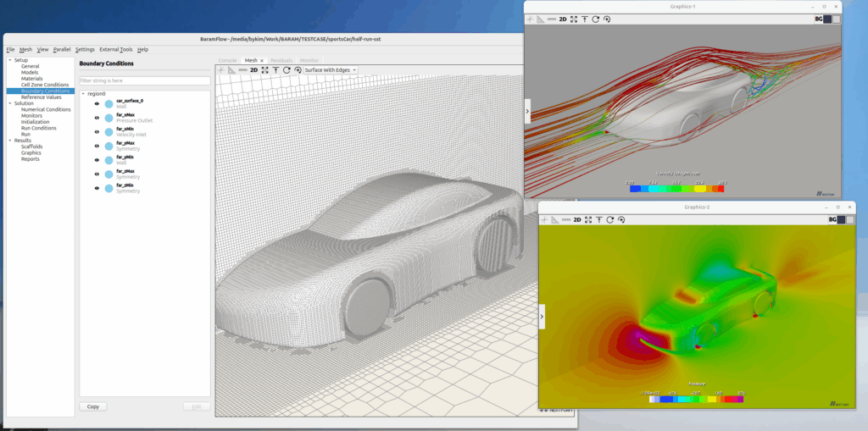Click the flat line icon in Graphics-2 toolbar
868x431 pixels.
pos(565,219)
